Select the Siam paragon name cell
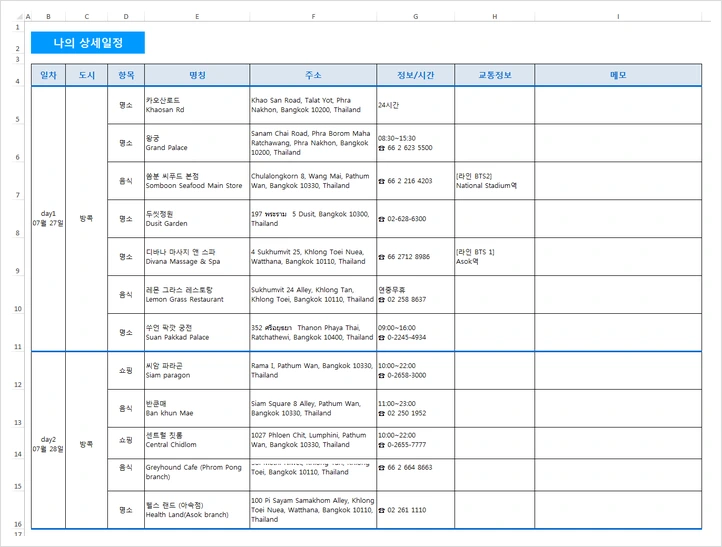722x547 pixels. tap(197, 371)
